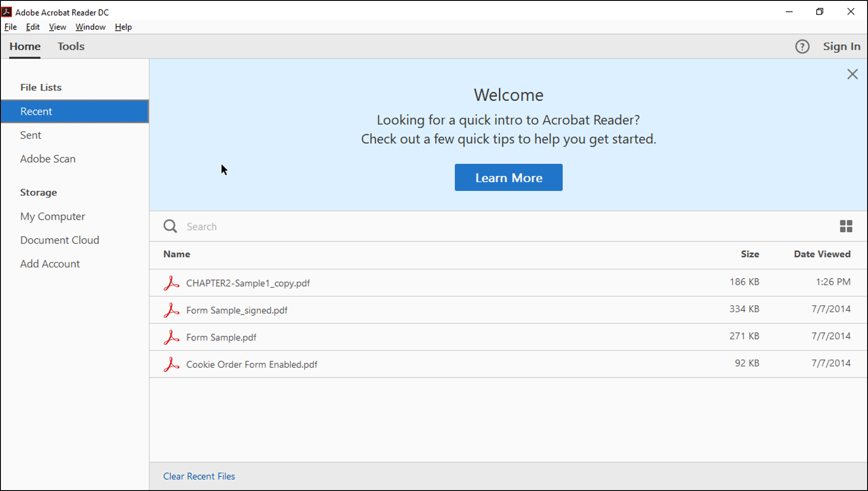Click the 92 KB size value

coord(747,363)
